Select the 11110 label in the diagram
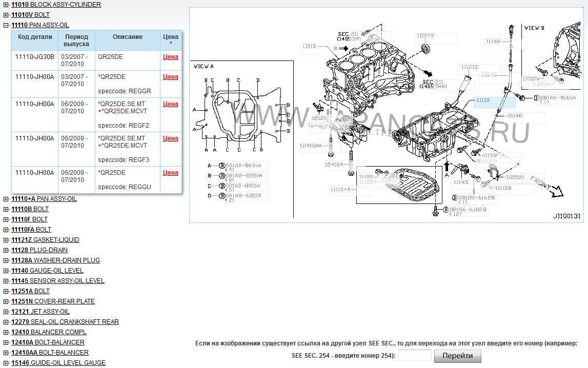The width and height of the screenshot is (588, 368). (482, 101)
